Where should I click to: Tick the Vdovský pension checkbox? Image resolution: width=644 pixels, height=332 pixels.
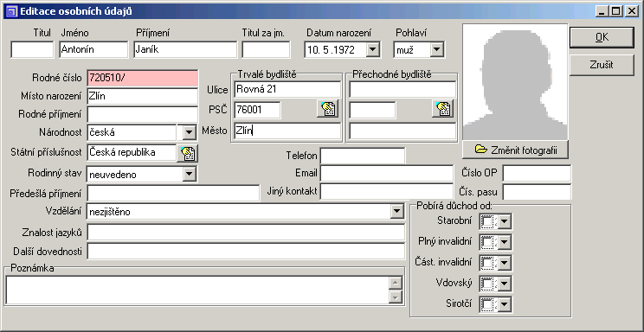coord(487,284)
